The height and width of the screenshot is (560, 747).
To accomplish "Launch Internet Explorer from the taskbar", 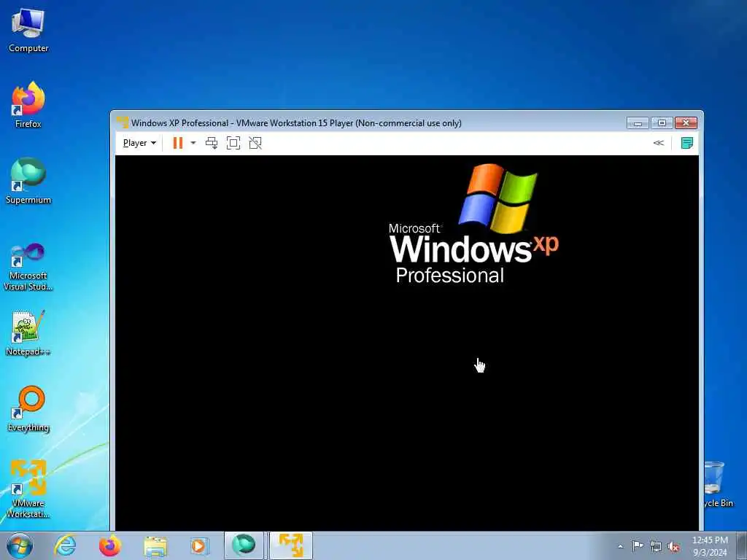I will click(x=65, y=545).
